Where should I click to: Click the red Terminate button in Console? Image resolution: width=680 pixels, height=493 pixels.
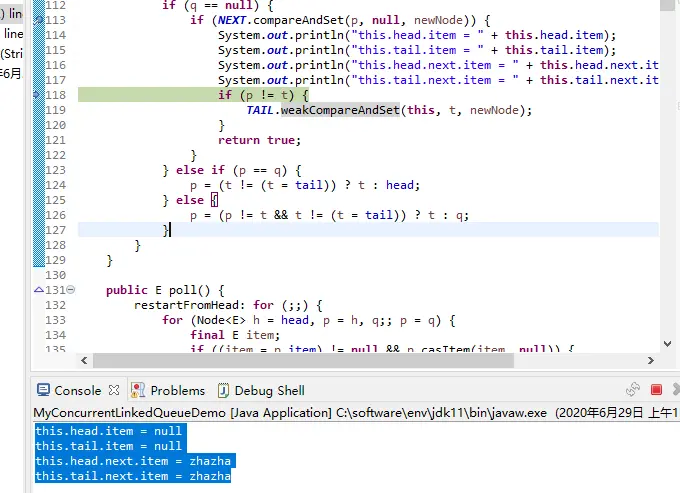pyautogui.click(x=656, y=390)
